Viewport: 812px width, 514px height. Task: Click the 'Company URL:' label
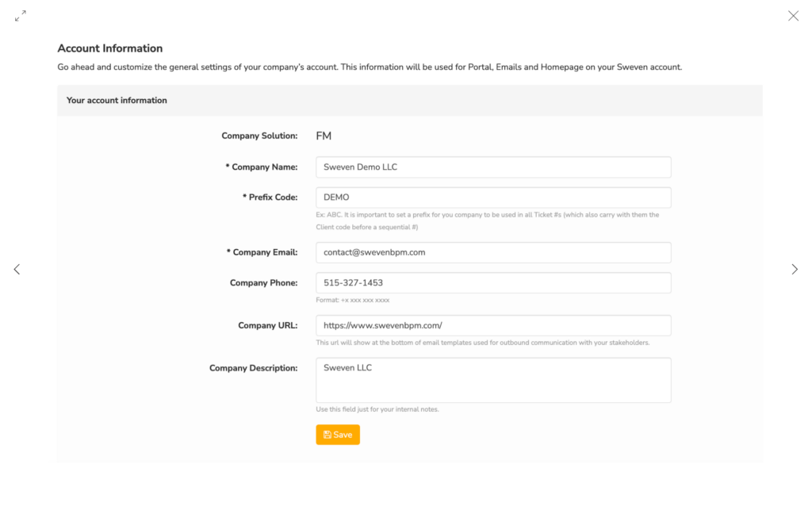268,325
